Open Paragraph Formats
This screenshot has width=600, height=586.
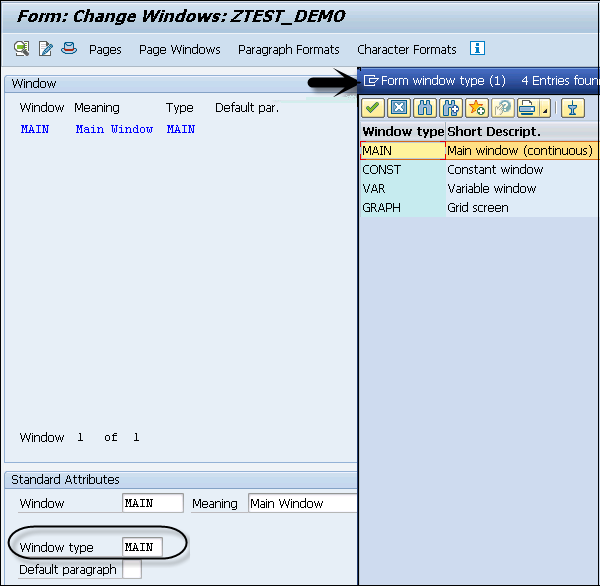288,49
